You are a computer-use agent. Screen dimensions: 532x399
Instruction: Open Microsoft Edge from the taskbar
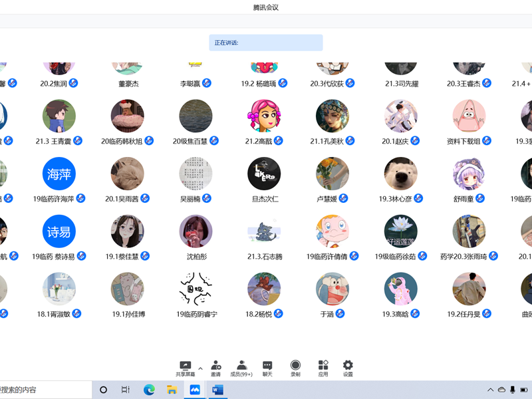149,390
